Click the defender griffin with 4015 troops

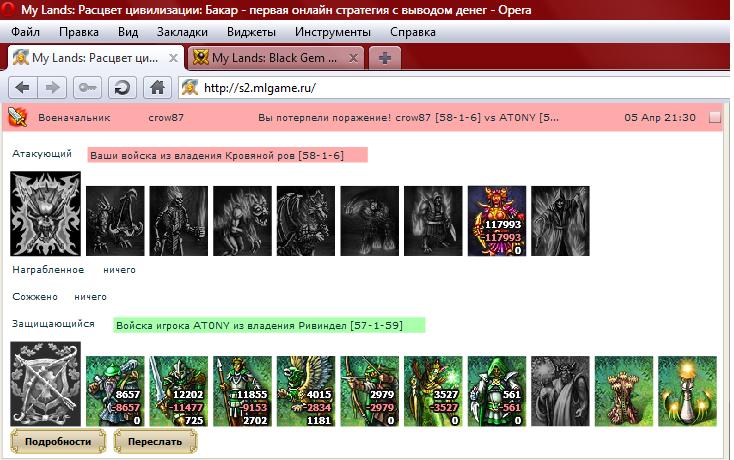pyautogui.click(x=306, y=391)
